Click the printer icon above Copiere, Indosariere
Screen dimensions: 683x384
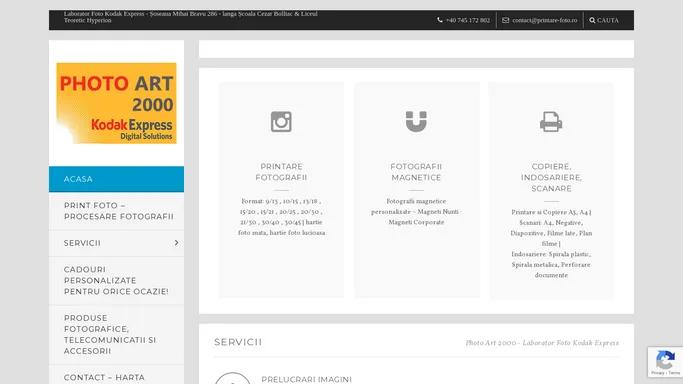click(551, 121)
